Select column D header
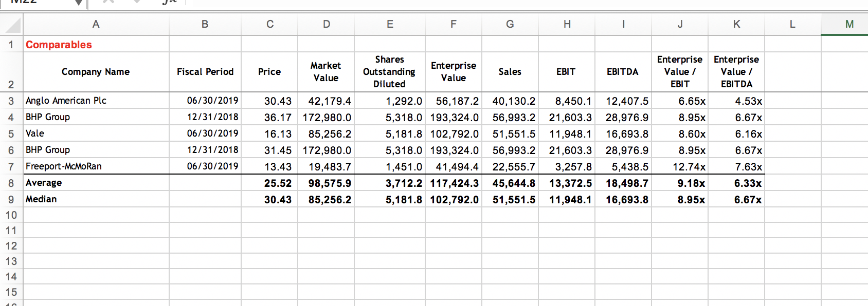868x306 pixels. pos(326,24)
